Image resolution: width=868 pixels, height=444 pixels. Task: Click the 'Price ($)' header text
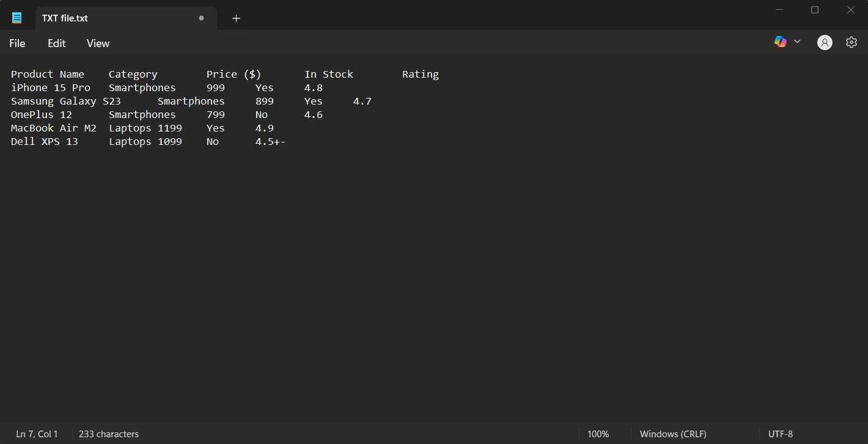click(x=234, y=75)
